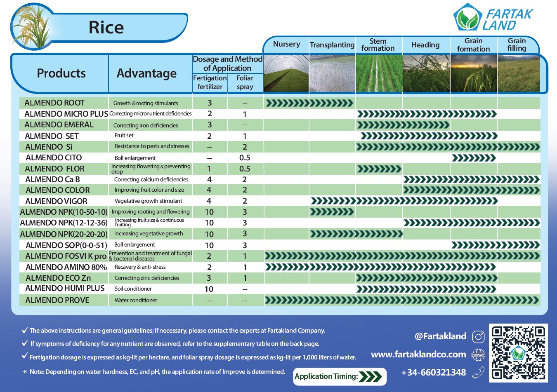Click the first checkmark about general guidelines

[24, 330]
